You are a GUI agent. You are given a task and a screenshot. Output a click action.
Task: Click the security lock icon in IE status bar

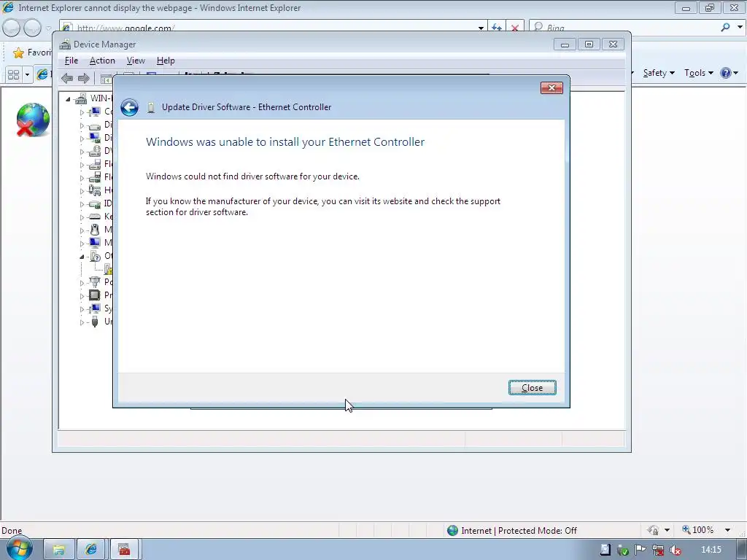(654, 530)
